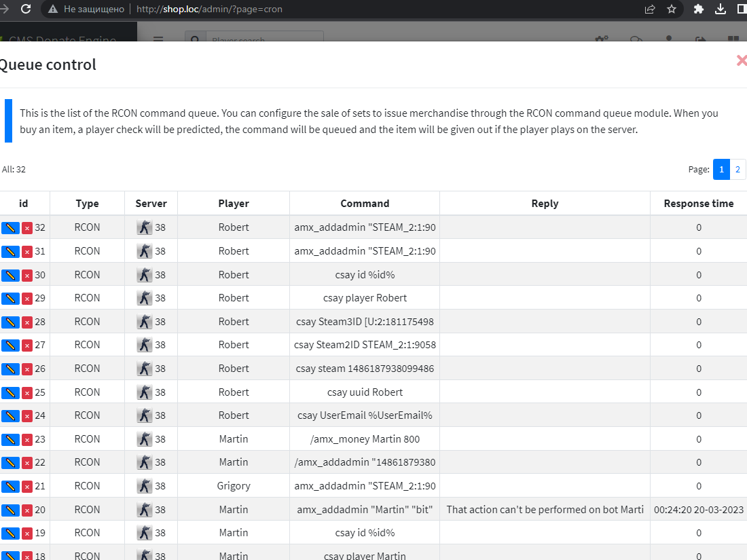This screenshot has width=747, height=560.
Task: Bookmark this page with the star icon
Action: 671,10
